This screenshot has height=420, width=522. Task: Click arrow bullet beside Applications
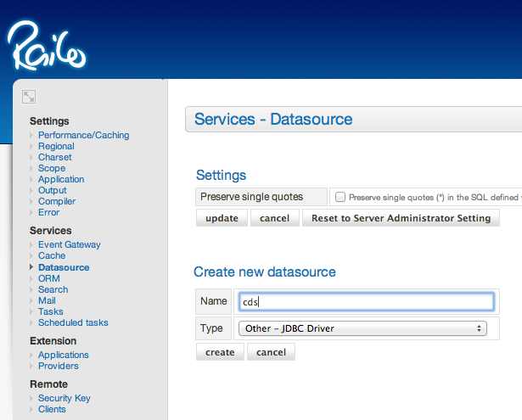click(x=31, y=355)
